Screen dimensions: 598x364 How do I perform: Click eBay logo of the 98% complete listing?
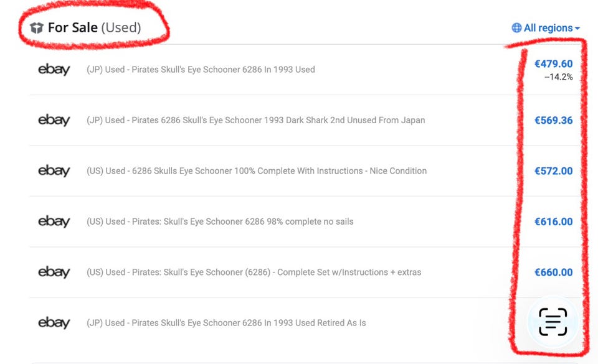54,222
